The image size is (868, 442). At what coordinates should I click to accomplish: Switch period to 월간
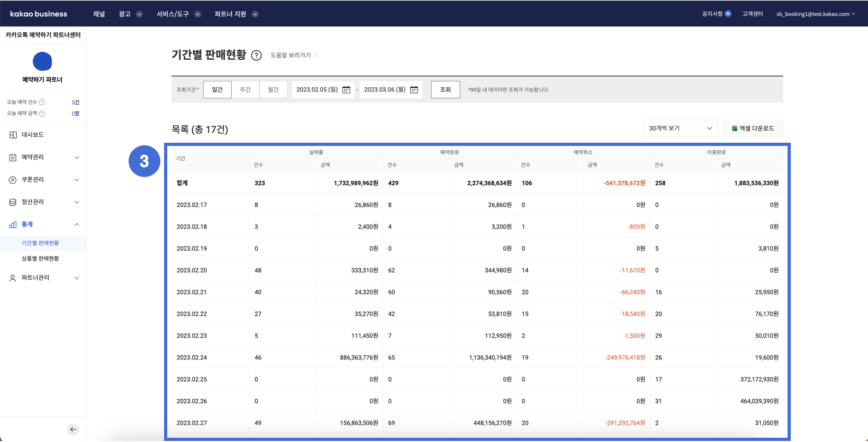273,90
